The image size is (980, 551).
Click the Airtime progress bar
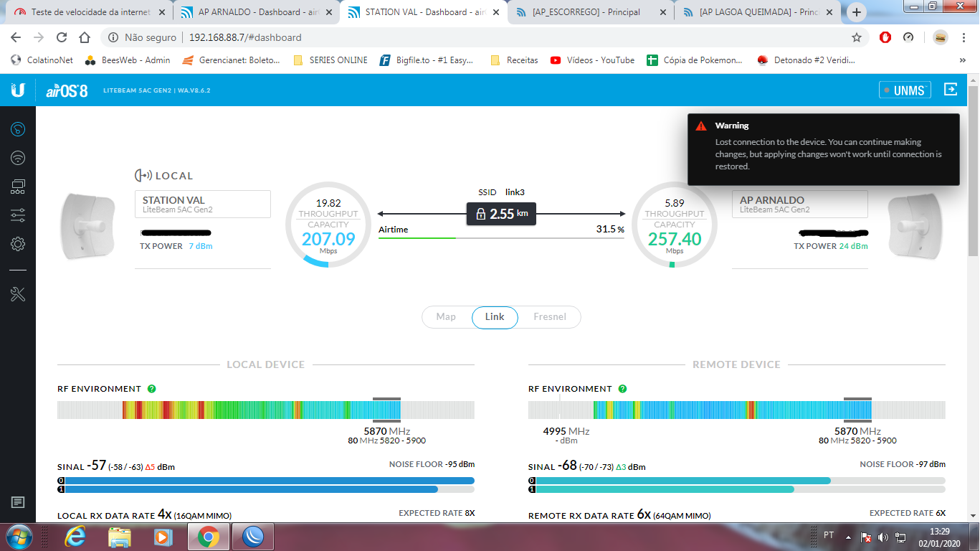coord(501,237)
